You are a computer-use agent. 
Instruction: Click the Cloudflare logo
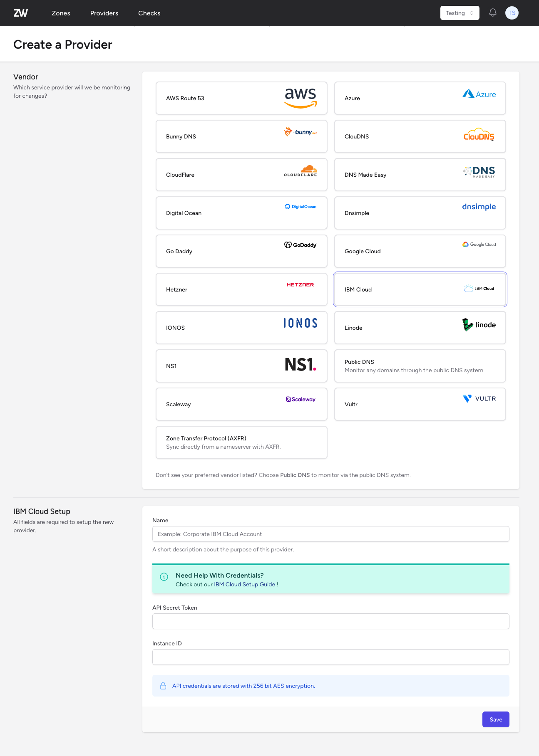click(301, 171)
